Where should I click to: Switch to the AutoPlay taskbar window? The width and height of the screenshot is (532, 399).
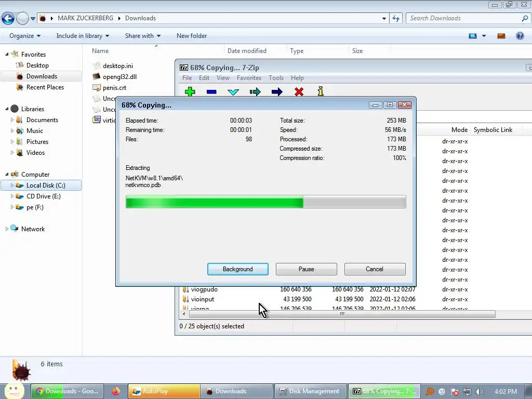[x=164, y=391]
